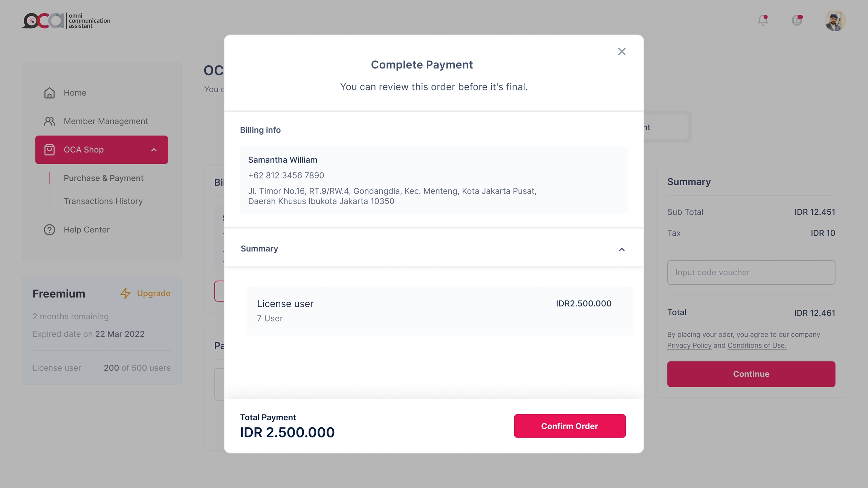Viewport: 868px width, 488px height.
Task: Go to Member Management page
Action: tap(106, 121)
